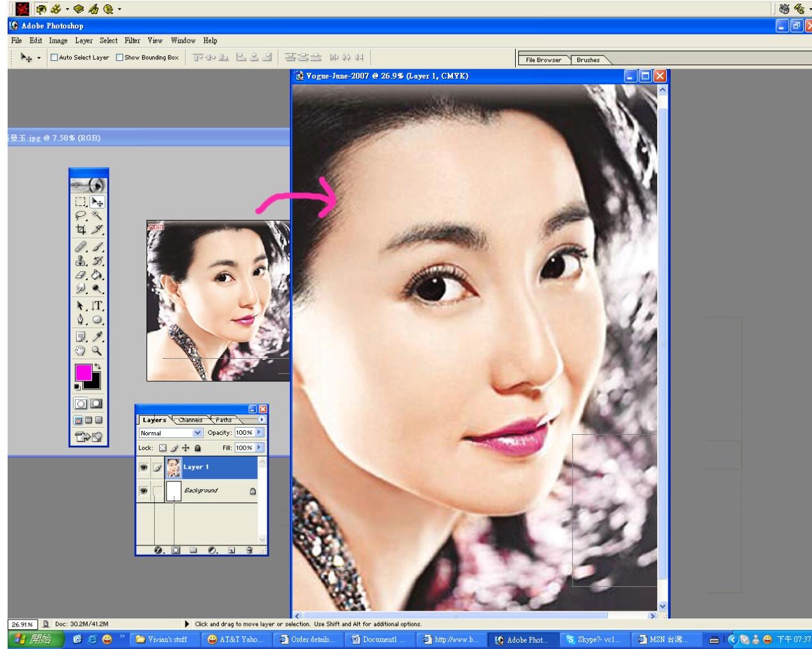Open the Layers panel options menu arrow
The height and width of the screenshot is (649, 812).
(261, 419)
